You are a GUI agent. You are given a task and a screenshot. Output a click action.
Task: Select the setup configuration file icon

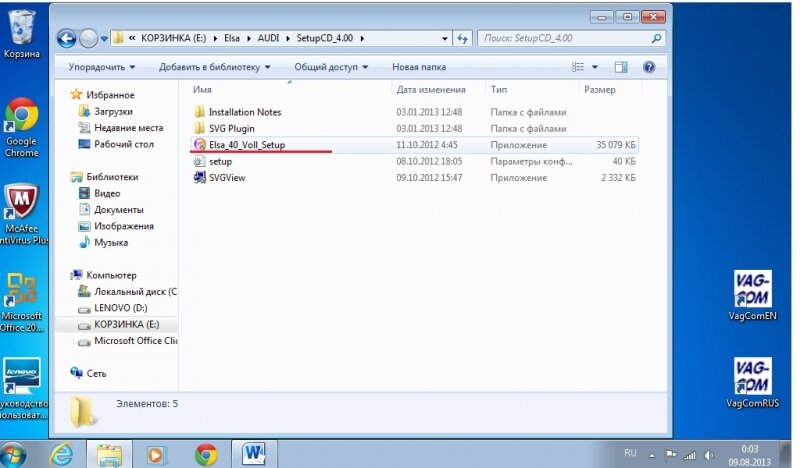pyautogui.click(x=199, y=161)
